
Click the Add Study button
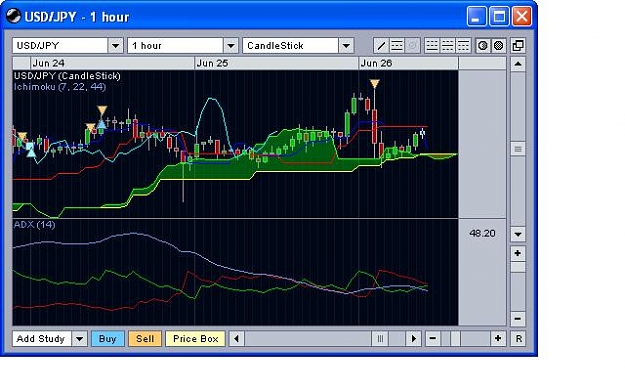(x=42, y=339)
